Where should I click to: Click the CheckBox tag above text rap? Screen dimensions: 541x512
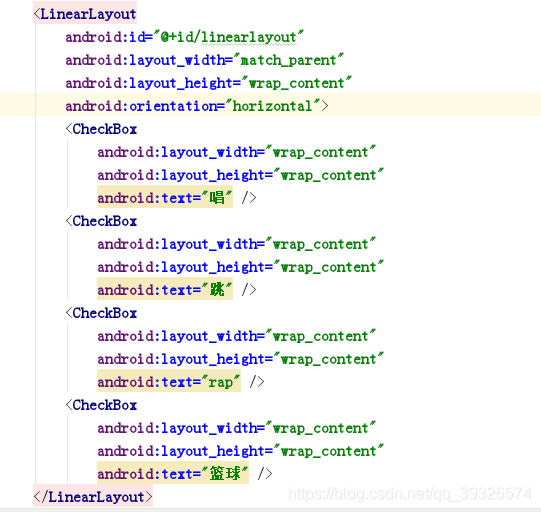point(101,313)
